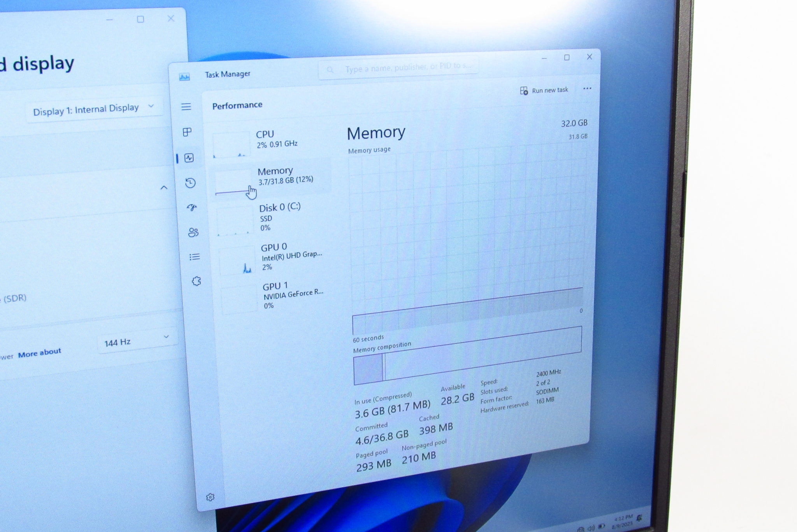The image size is (797, 532).
Task: Open the Startup apps icon
Action: [192, 207]
